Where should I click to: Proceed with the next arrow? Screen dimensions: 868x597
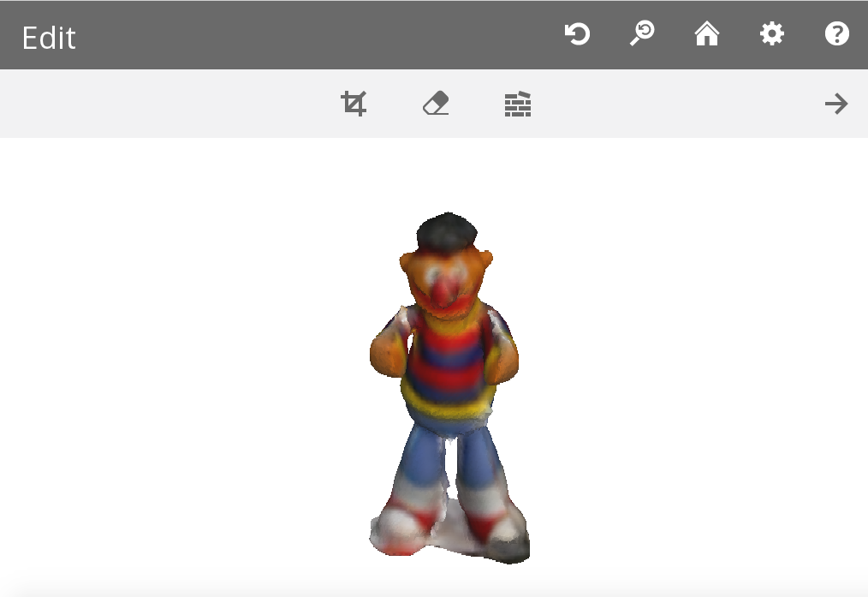point(835,104)
